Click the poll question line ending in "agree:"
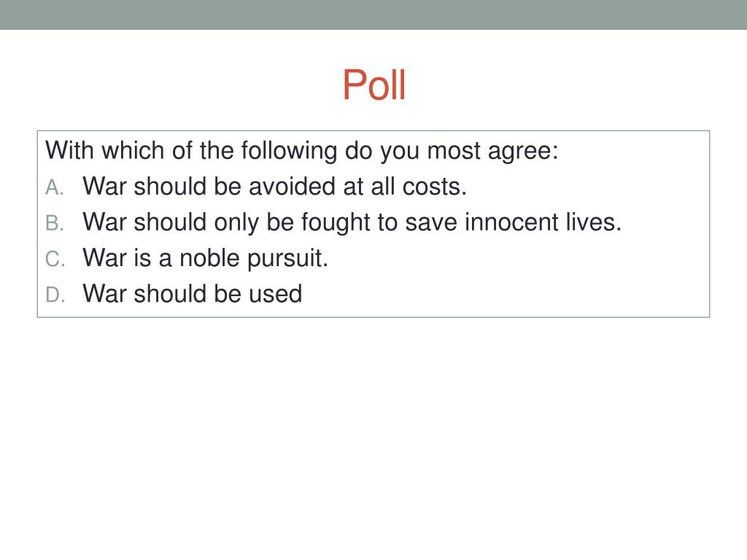Viewport: 747px width, 560px height. click(301, 151)
